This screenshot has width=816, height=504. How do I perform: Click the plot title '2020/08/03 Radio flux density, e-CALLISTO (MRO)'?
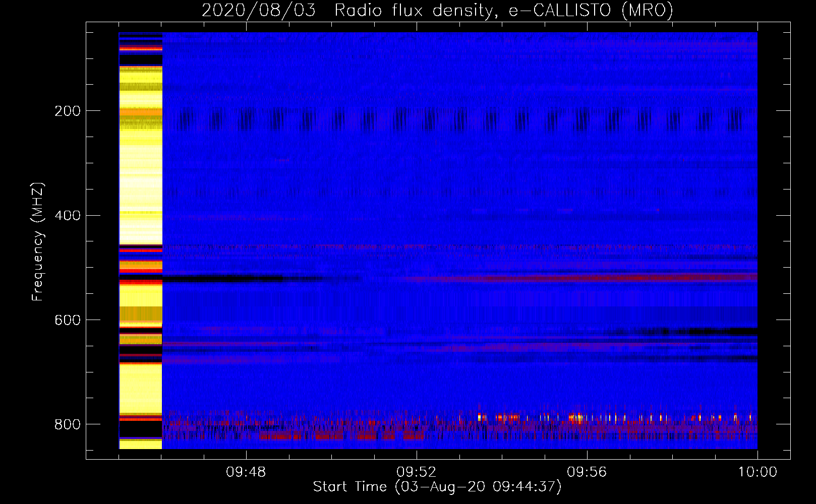[x=437, y=11]
